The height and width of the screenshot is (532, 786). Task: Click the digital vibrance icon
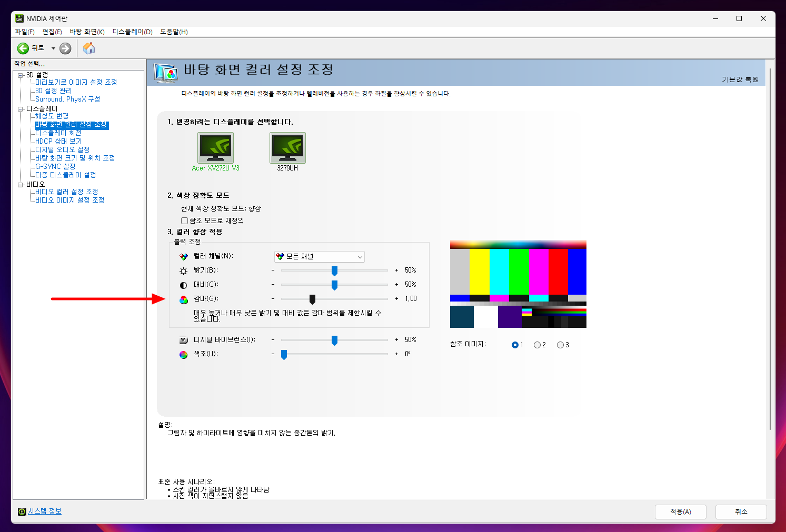[x=183, y=340]
